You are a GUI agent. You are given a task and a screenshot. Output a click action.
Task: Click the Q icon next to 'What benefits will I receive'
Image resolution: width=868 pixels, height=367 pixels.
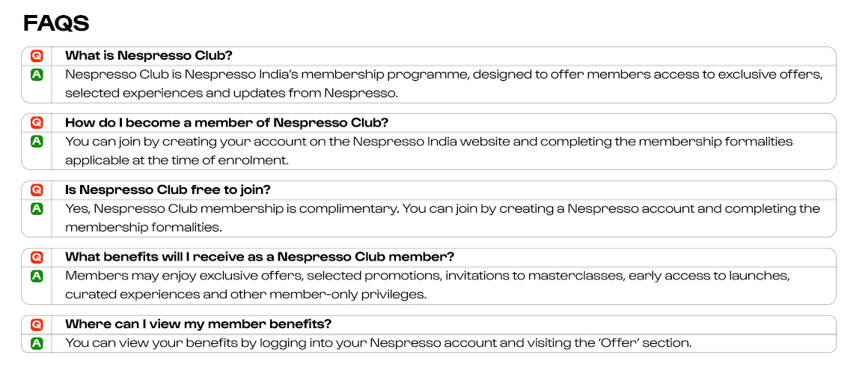tap(37, 258)
